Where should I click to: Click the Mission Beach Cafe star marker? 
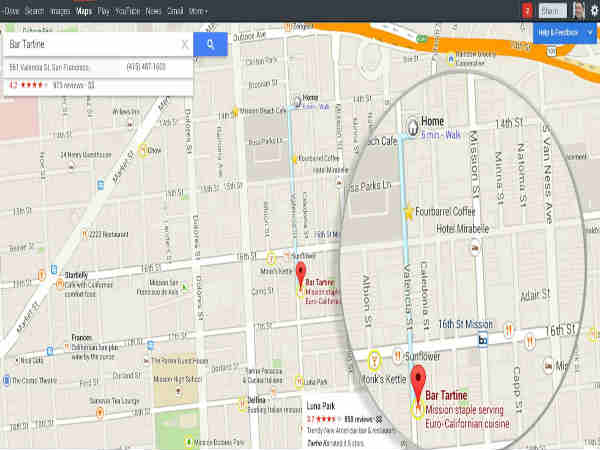click(235, 111)
